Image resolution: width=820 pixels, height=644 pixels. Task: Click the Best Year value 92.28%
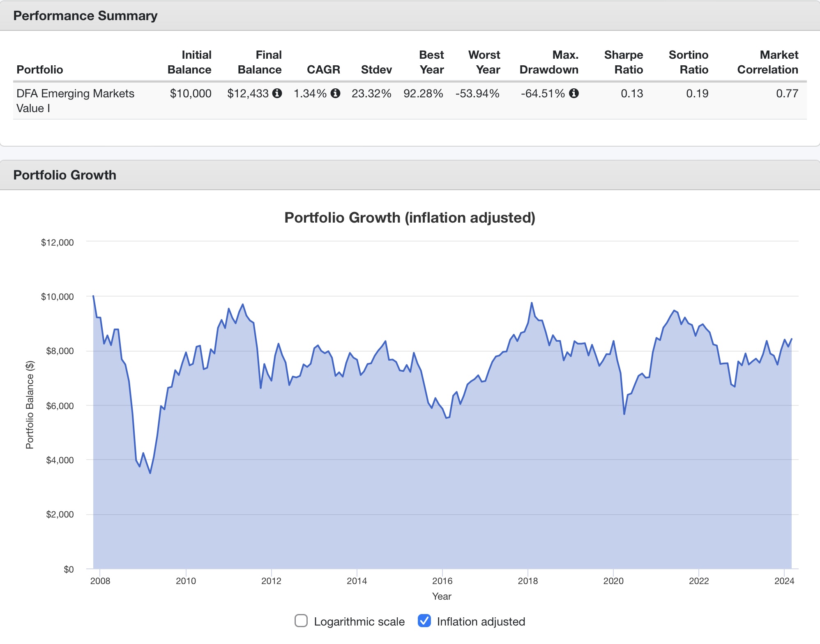tap(423, 93)
